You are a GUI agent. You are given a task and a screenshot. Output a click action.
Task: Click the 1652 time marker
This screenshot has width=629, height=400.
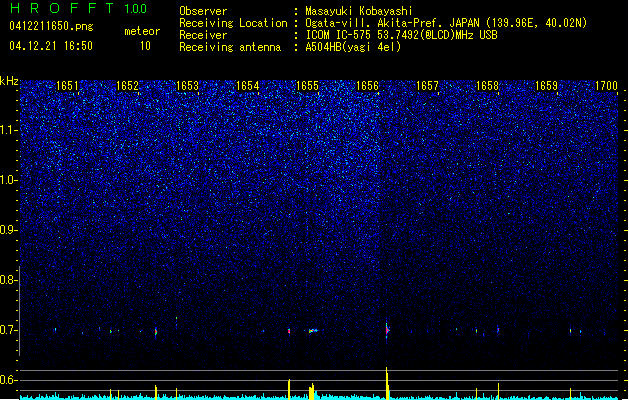coord(127,86)
